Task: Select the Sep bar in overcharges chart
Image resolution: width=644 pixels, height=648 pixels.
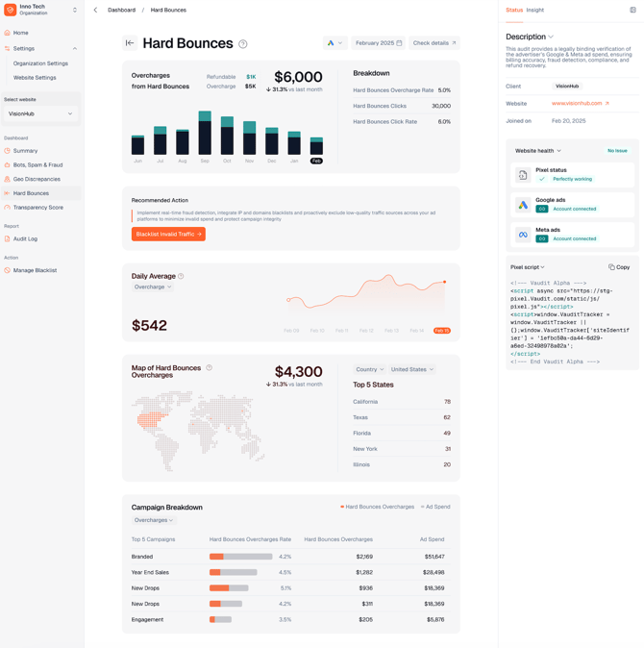Action: [205, 133]
